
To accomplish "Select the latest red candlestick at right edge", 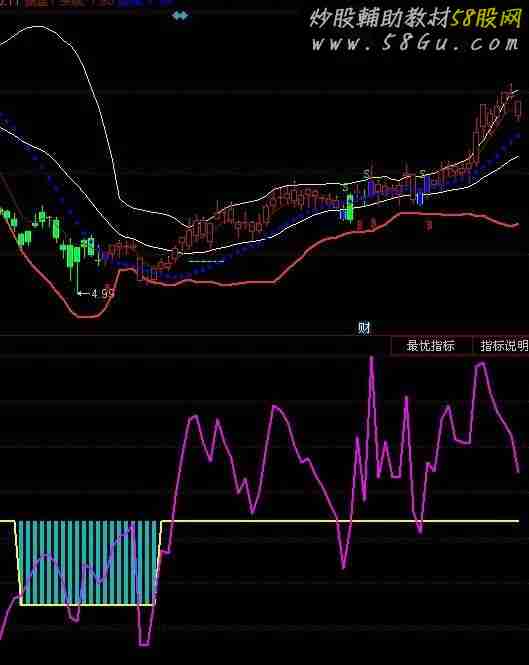I will pos(518,109).
